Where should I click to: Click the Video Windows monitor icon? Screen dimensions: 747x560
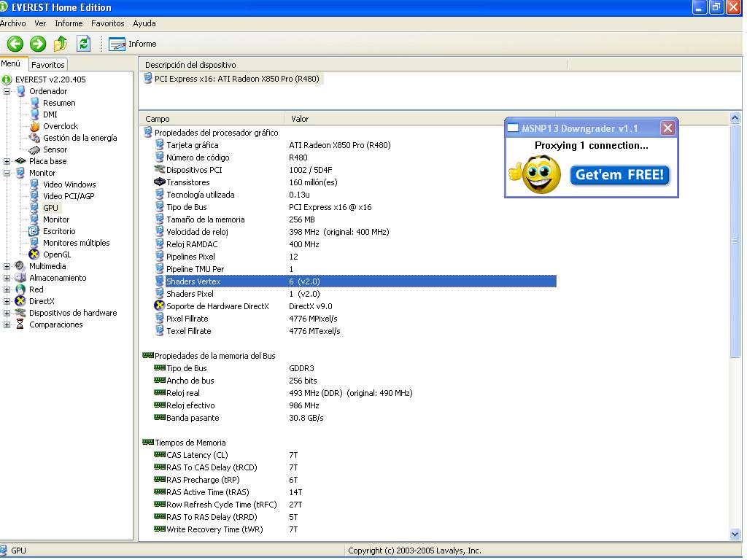point(34,184)
